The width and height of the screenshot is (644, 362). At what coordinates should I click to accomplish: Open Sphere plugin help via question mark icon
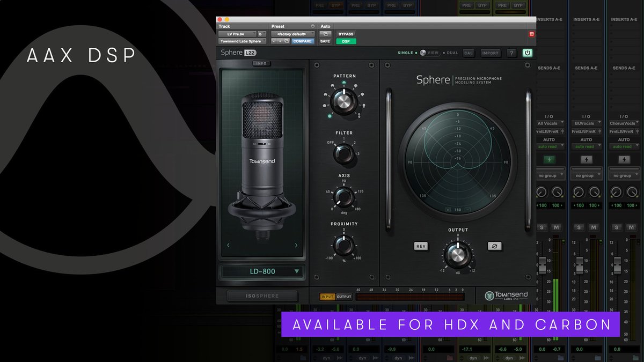tap(511, 53)
